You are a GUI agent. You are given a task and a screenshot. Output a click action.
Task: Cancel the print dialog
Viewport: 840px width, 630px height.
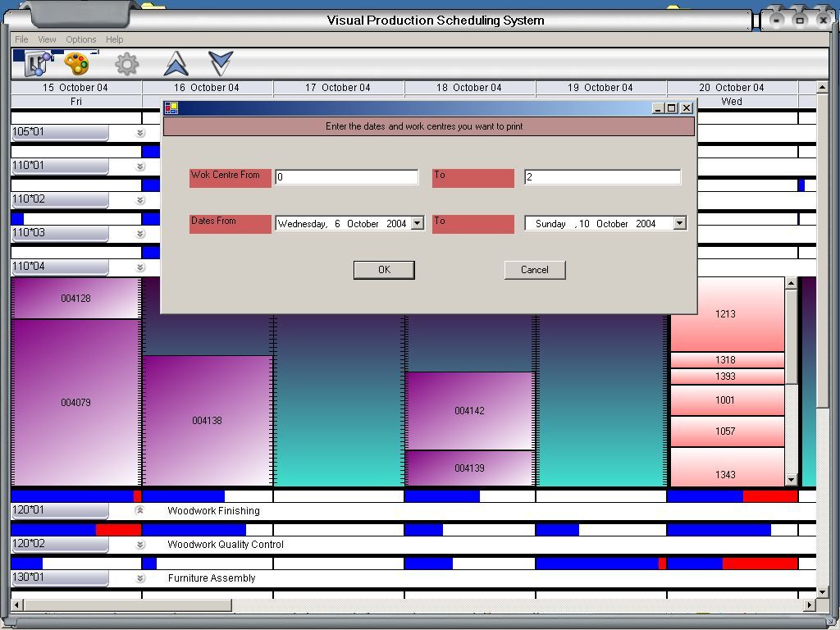tap(534, 270)
